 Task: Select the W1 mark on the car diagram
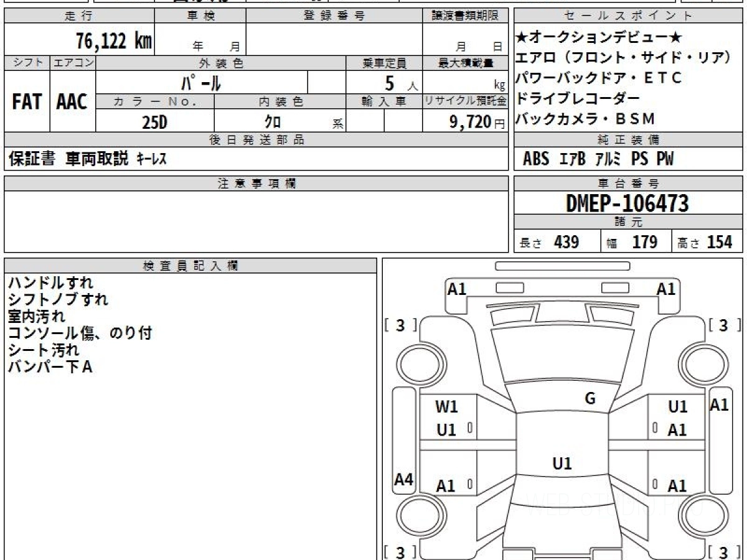446,407
